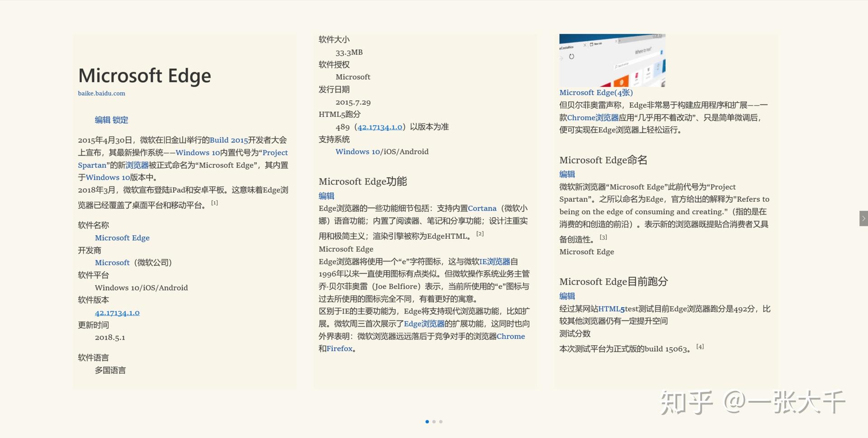Click 编辑 under Microsoft Edge命名 heading
The height and width of the screenshot is (438, 868).
[x=567, y=174]
